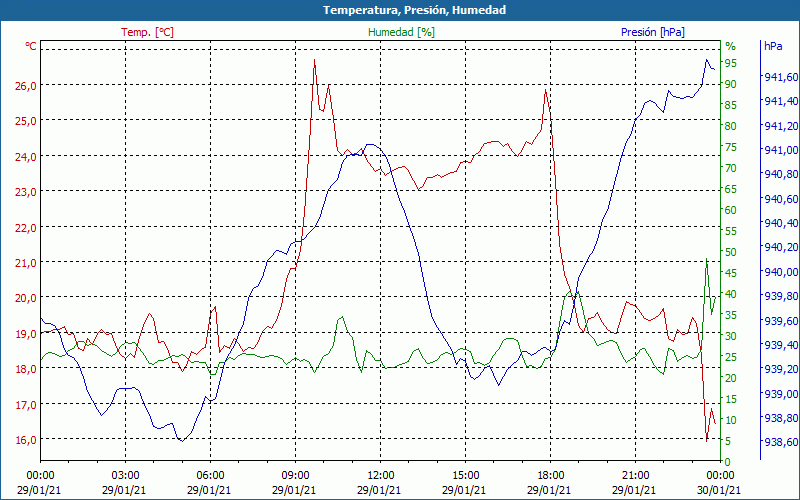800x500 pixels.
Task: Click the '0' humidity axis value
Action: tap(728, 462)
